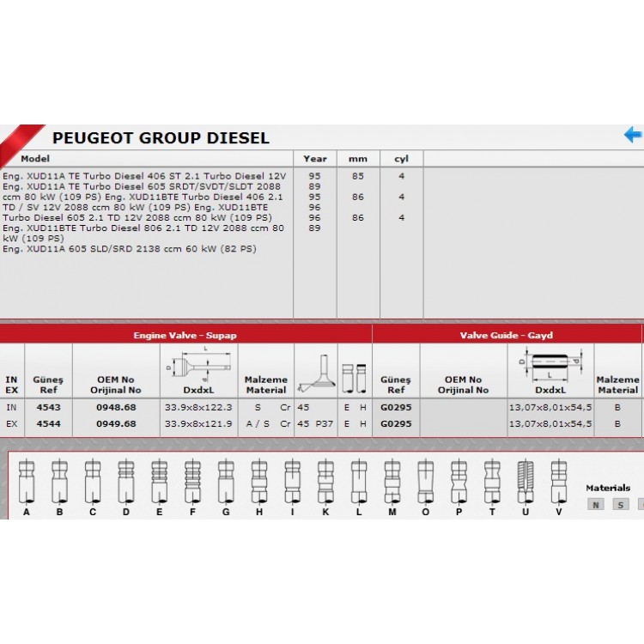Click stem end type H in IN row
The height and width of the screenshot is (644, 644).
(x=363, y=407)
